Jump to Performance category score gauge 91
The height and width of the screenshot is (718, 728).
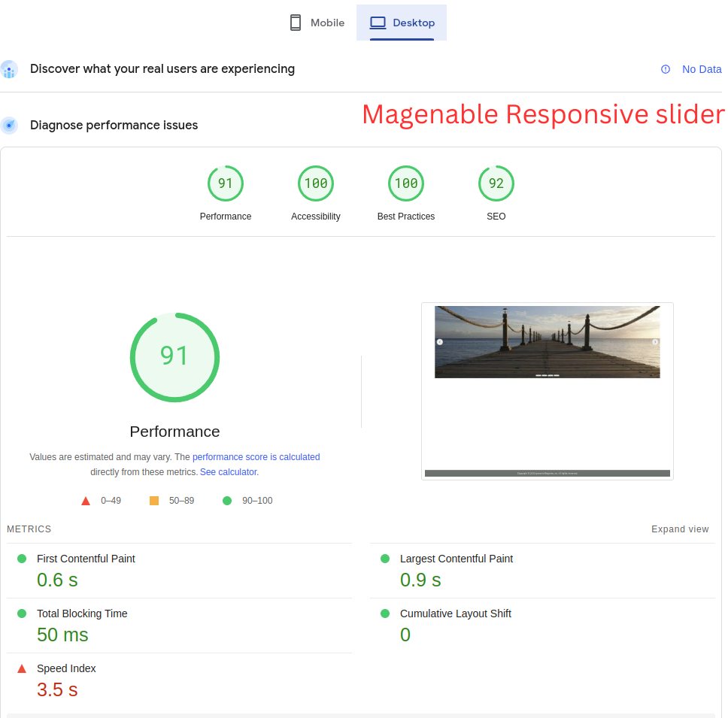pyautogui.click(x=226, y=183)
